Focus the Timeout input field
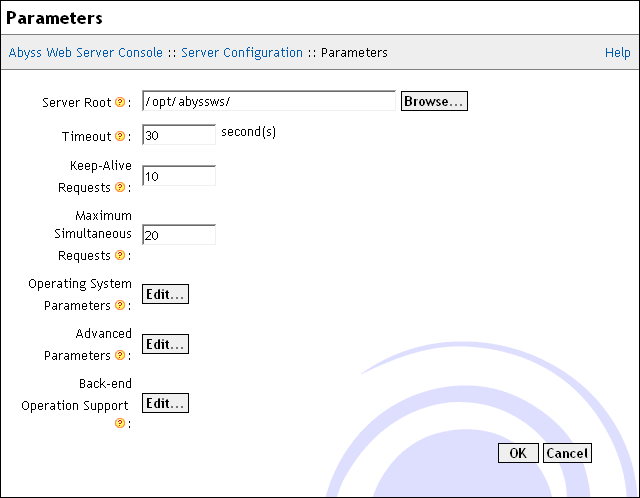The image size is (640, 498). [x=179, y=135]
